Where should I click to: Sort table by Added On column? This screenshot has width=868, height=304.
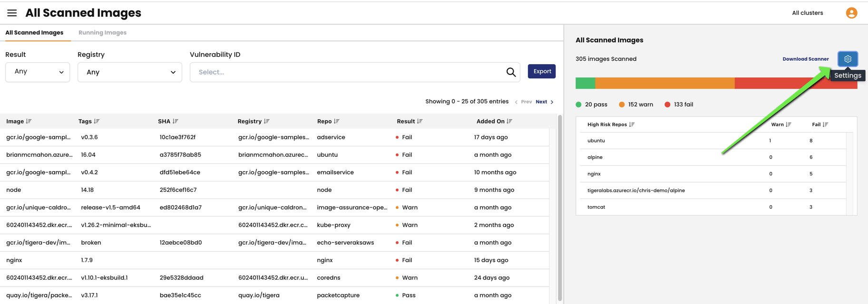(x=510, y=122)
